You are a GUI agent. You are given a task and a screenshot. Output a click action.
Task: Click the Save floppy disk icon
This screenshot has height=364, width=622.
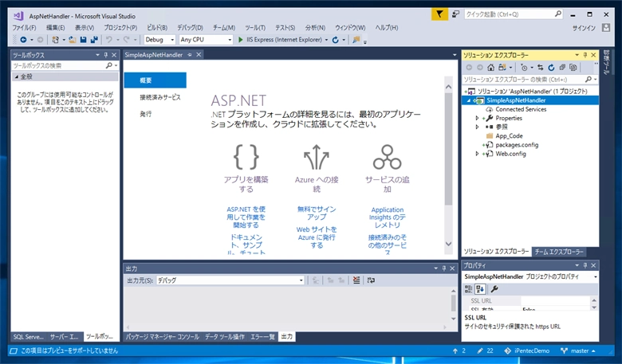pos(83,40)
